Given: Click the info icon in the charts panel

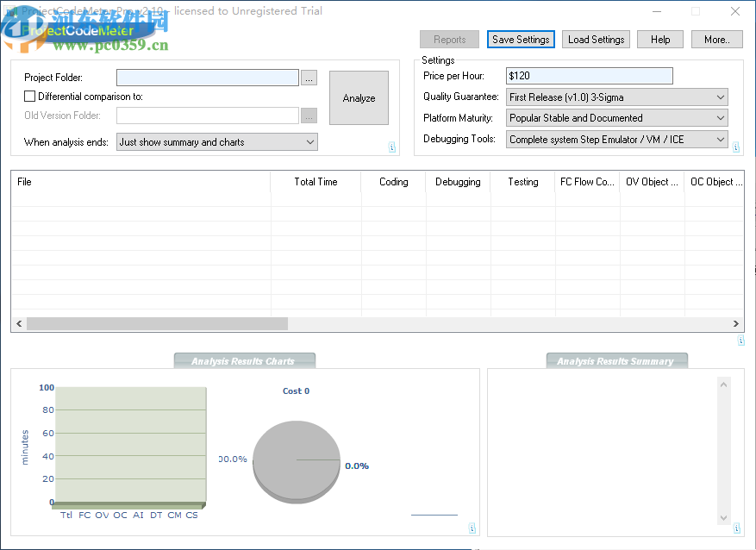Looking at the screenshot, I should [x=472, y=528].
